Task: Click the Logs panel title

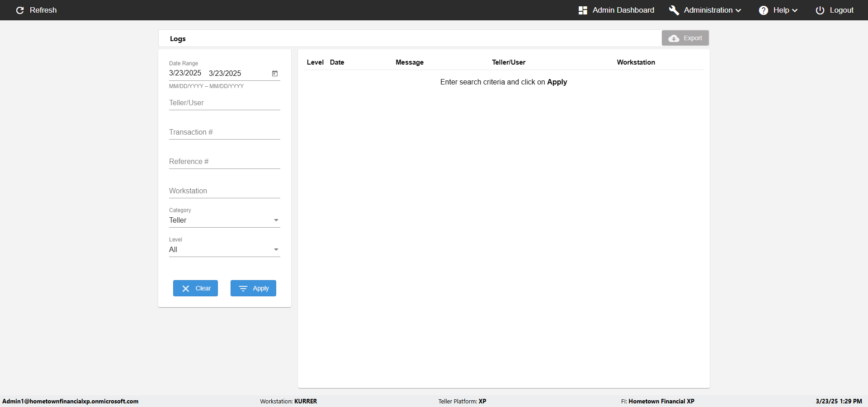Action: pos(178,39)
